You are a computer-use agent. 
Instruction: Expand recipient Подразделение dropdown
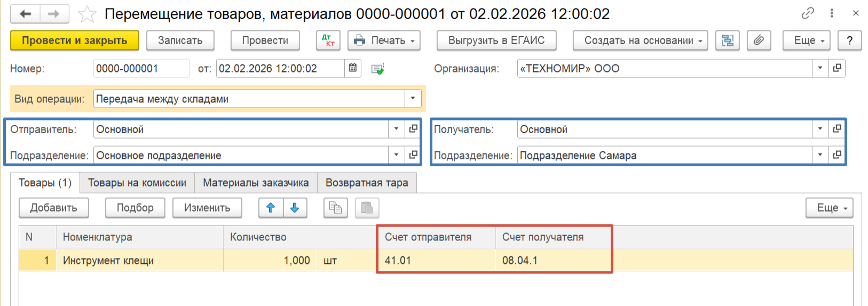coord(820,155)
